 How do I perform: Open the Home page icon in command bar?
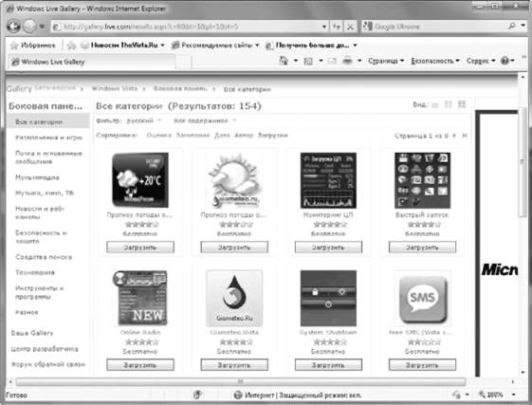(284, 61)
